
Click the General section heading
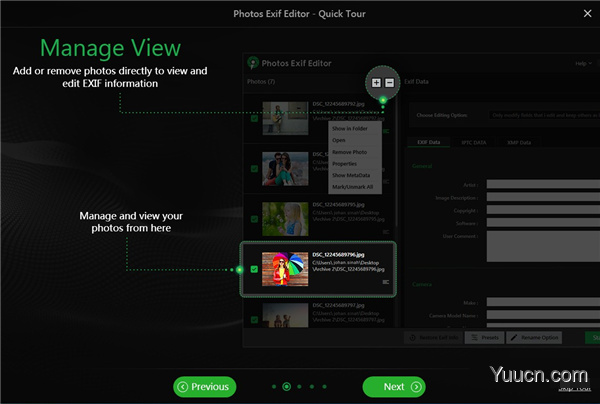click(x=422, y=166)
